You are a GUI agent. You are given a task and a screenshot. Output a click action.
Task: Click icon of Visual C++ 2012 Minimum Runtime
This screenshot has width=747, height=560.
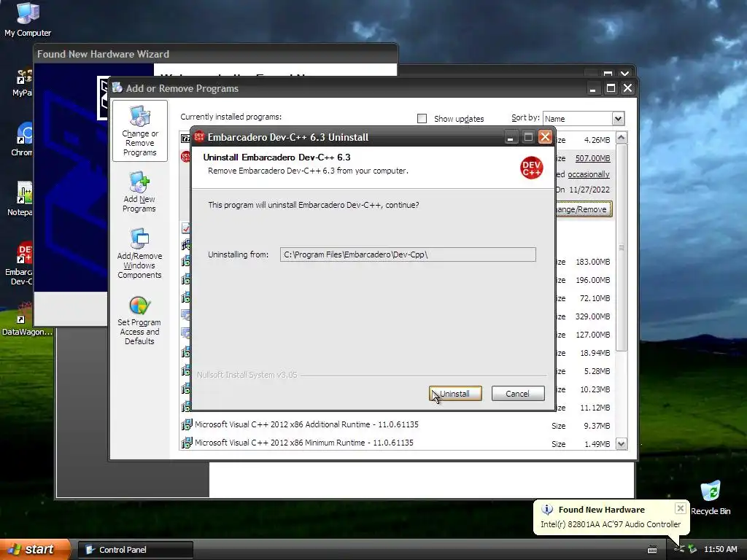(187, 443)
